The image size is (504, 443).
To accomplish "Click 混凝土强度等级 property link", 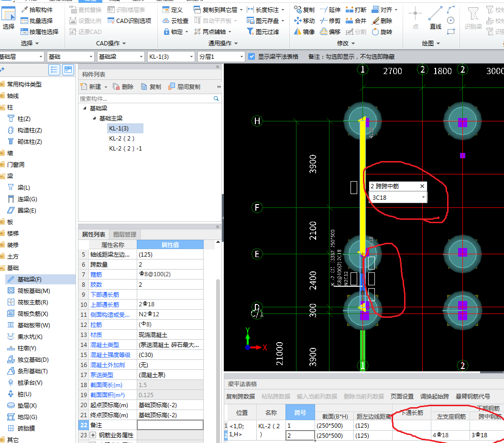I will coord(110,355).
